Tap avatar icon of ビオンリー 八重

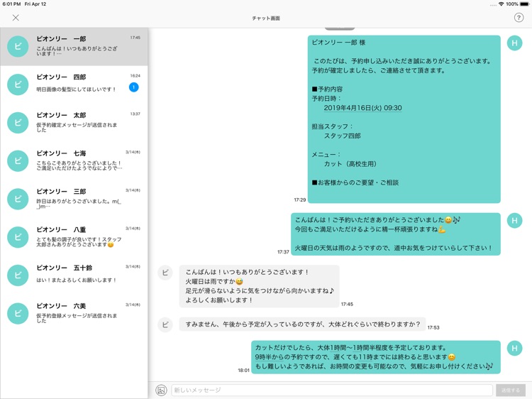click(18, 236)
